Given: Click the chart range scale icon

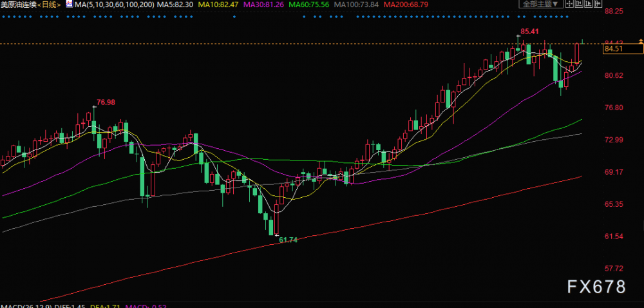Looking at the screenshot, I should (579, 4).
